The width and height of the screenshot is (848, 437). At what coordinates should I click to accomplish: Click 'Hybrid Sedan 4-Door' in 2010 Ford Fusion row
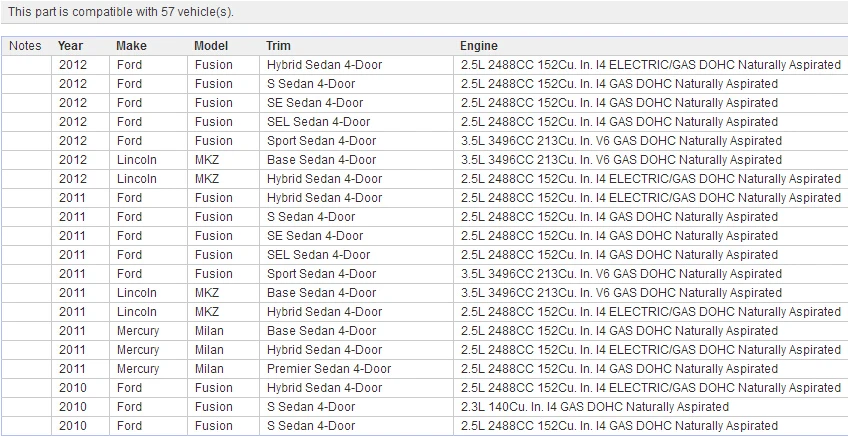324,388
